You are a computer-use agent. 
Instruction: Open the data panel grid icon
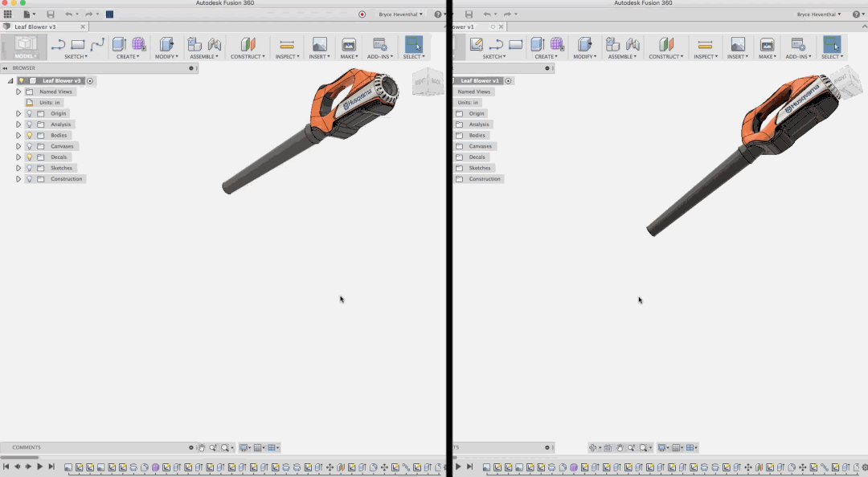pyautogui.click(x=8, y=14)
